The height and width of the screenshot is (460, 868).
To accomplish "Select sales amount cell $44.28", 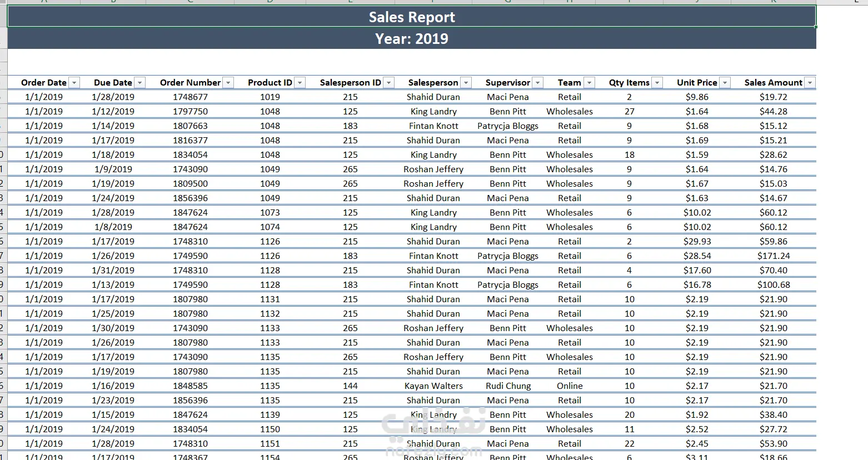I will click(x=774, y=111).
